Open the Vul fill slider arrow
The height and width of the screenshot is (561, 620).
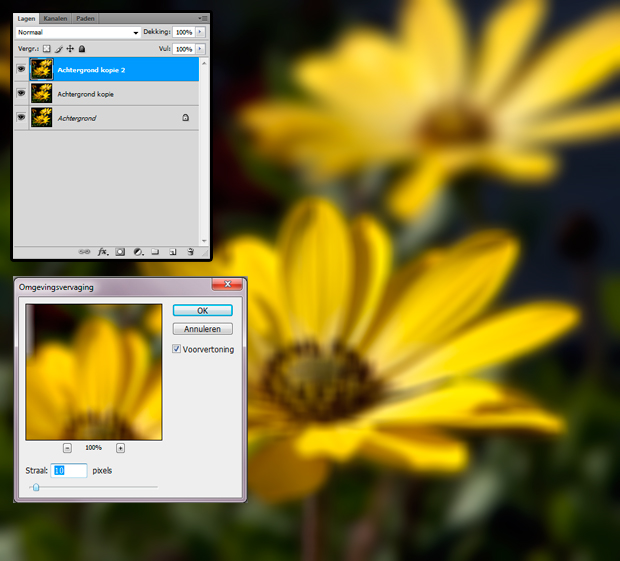point(200,49)
